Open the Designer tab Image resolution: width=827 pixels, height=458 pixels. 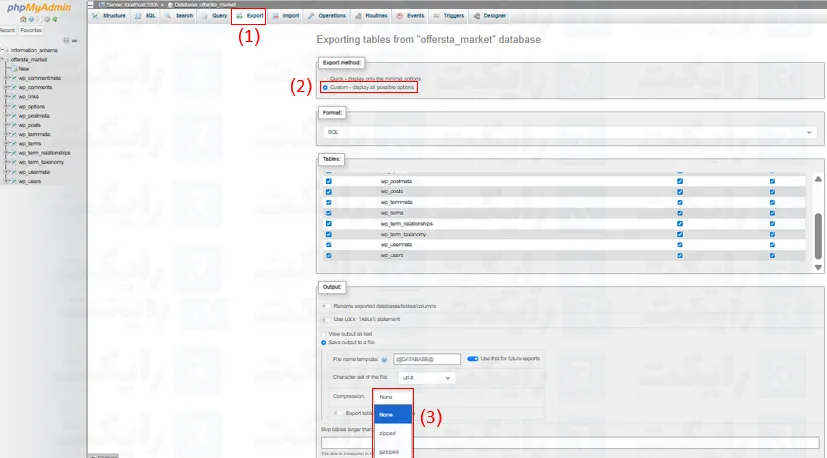pyautogui.click(x=489, y=16)
